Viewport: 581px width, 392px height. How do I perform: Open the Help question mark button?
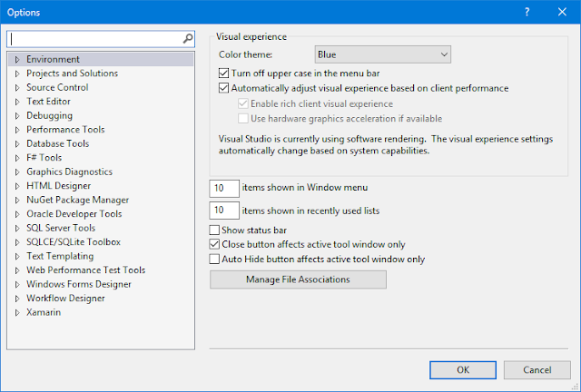(527, 12)
